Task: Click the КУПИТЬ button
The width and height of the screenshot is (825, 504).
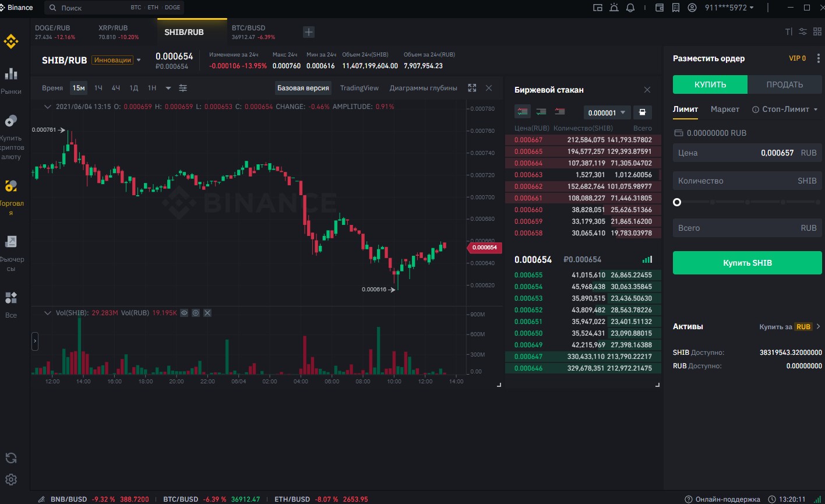Action: tap(710, 84)
